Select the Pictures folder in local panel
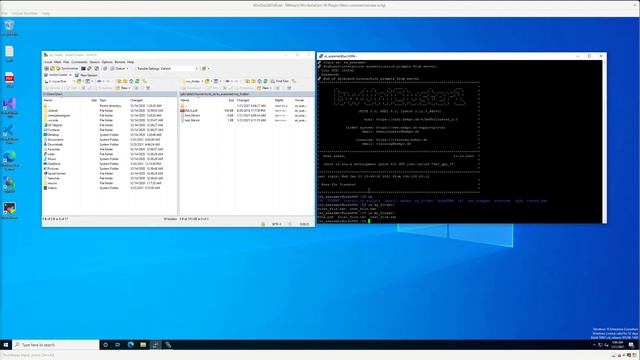This screenshot has height=360, width=640. (x=51, y=169)
